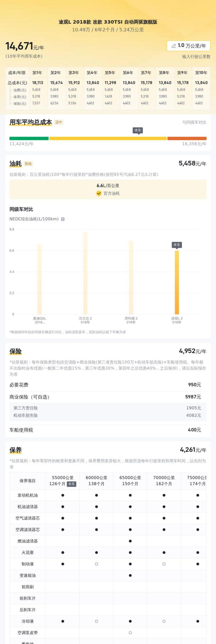Screen dimensions: 216x644
Task: Click the 本车 badge under 55000公里
Action: (x=71, y=484)
